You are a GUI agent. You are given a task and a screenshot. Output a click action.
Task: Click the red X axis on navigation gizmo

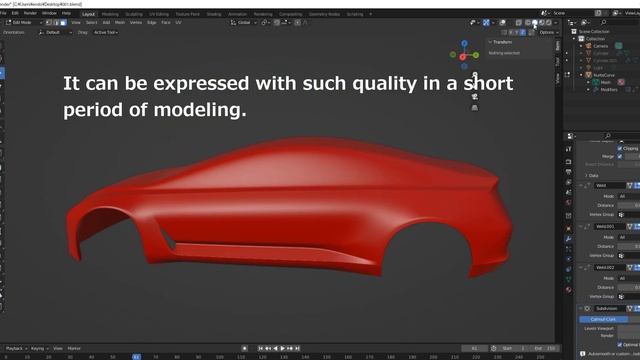[x=462, y=57]
